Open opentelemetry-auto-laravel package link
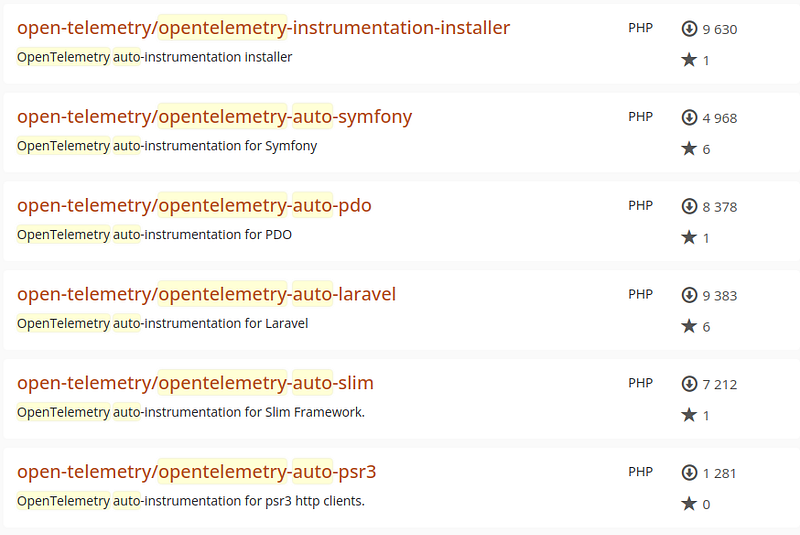800x535 pixels. click(206, 294)
